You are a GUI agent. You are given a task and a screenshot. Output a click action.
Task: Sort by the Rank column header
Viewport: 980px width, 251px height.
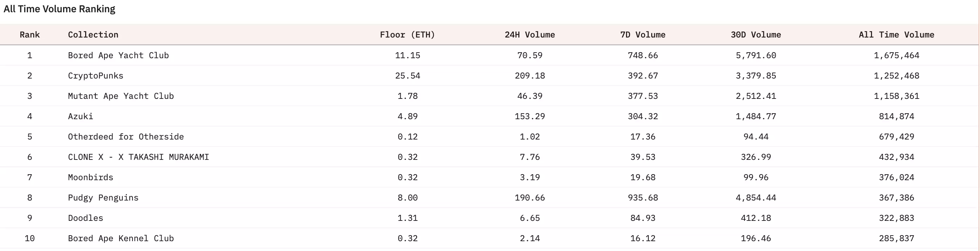(x=30, y=35)
